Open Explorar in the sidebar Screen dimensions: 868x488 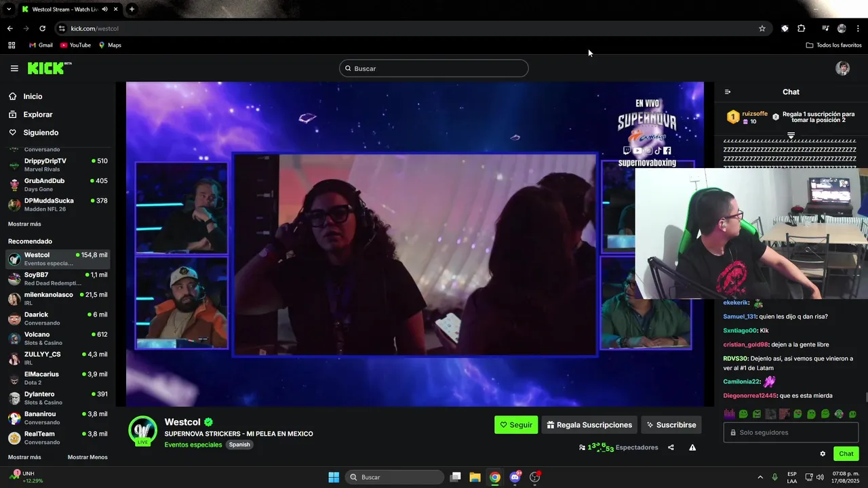coord(31,115)
